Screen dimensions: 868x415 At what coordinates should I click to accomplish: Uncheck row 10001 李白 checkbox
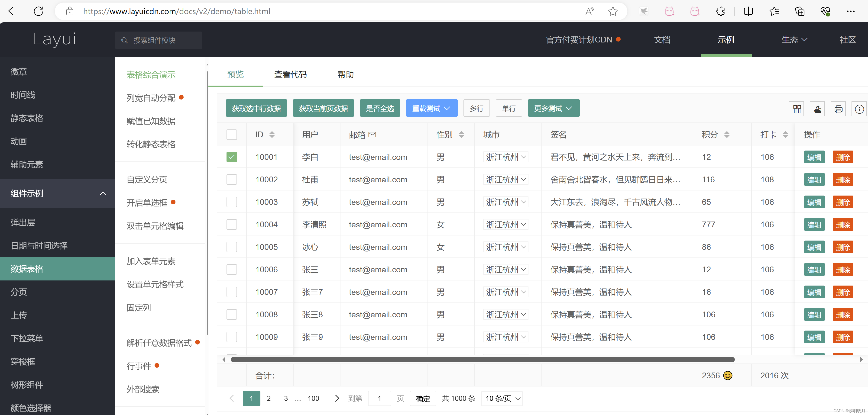[x=231, y=157]
